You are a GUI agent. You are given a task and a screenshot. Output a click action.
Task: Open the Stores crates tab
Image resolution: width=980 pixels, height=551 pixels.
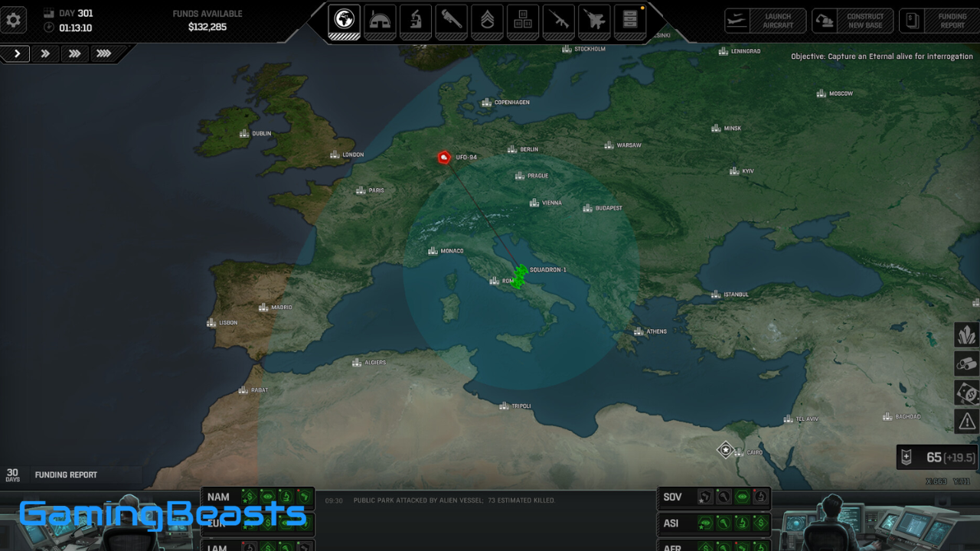tap(523, 21)
